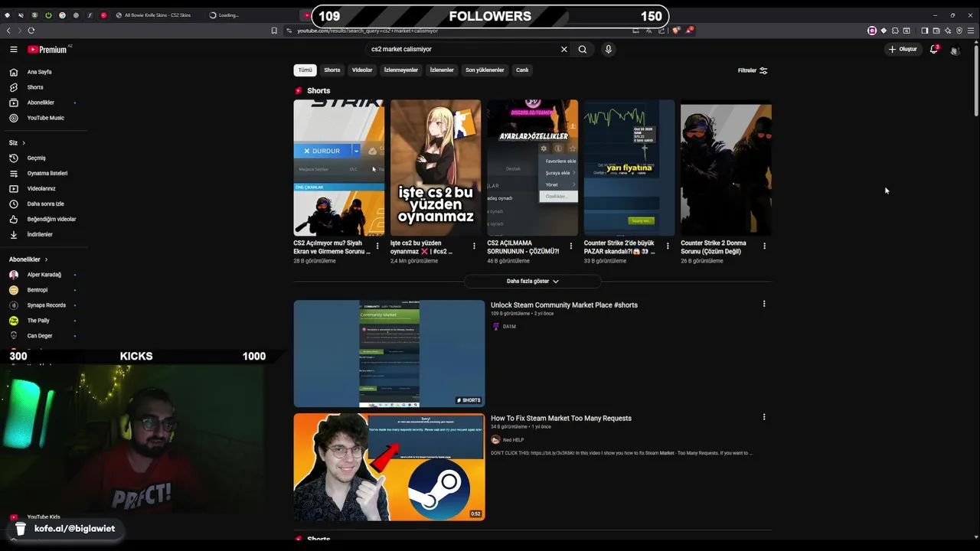Open the yarı fiyatına short thumbnail
Screen dimensions: 980x551
click(x=629, y=168)
